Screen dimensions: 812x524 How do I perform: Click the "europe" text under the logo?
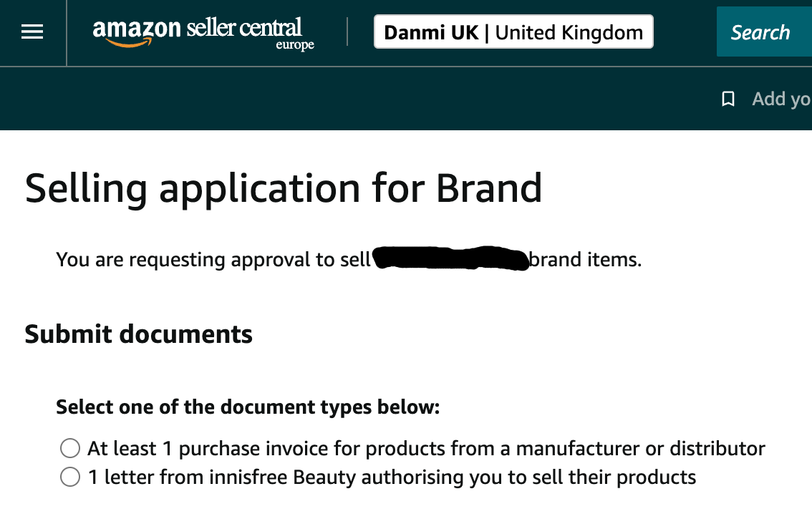click(295, 46)
